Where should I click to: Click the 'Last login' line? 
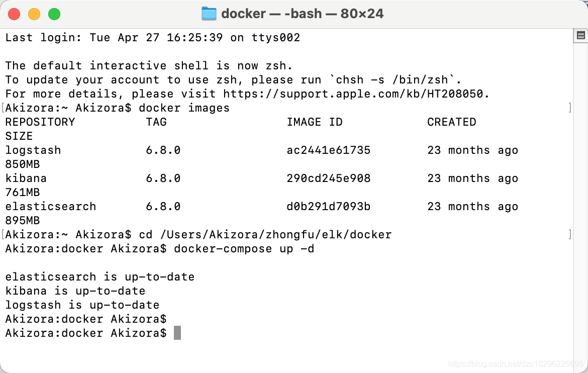pyautogui.click(x=153, y=38)
